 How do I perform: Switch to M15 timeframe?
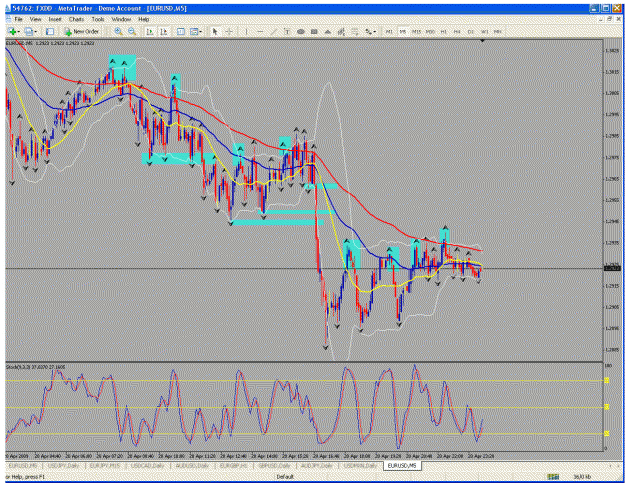[x=416, y=31]
